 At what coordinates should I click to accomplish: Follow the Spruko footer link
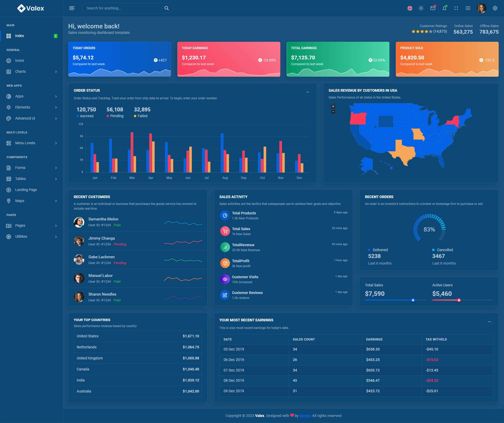(305, 416)
